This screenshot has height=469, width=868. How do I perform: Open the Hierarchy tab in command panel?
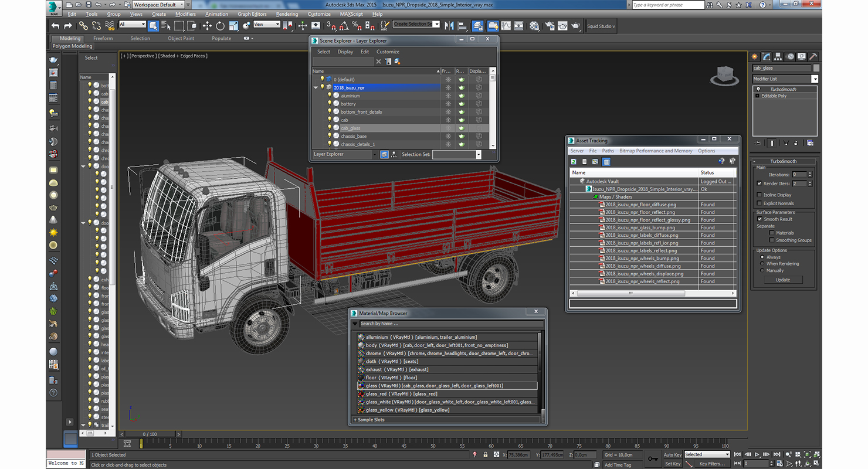tap(778, 56)
